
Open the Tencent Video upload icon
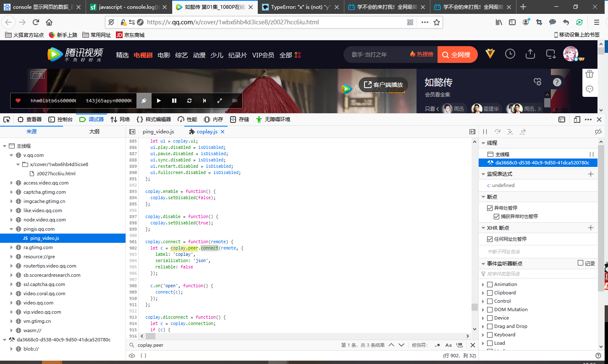(530, 54)
